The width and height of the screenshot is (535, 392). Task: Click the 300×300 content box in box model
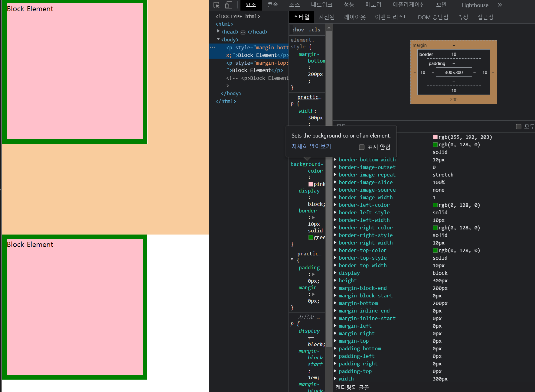(x=454, y=73)
